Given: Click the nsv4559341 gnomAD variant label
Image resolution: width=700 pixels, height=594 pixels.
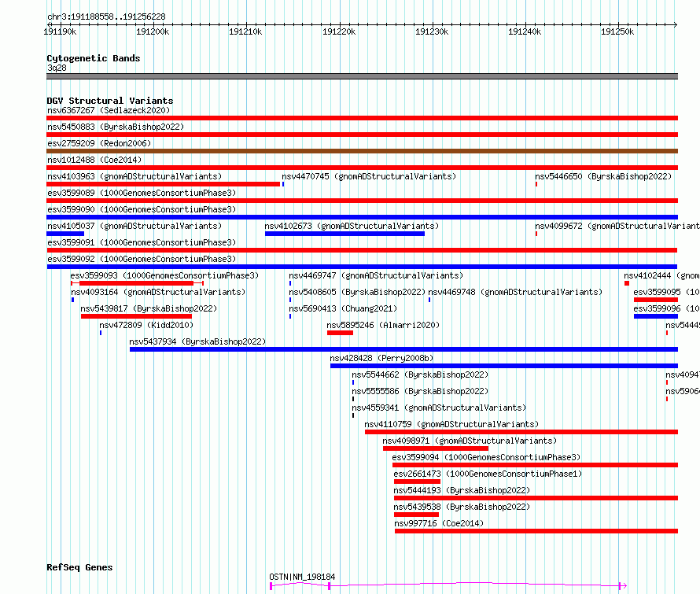Looking at the screenshot, I should 439,408.
